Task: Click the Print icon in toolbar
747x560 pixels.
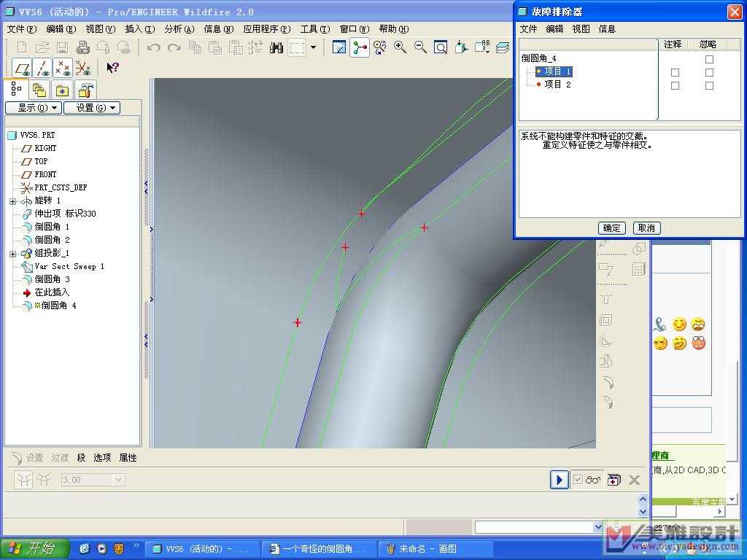Action: (x=82, y=47)
